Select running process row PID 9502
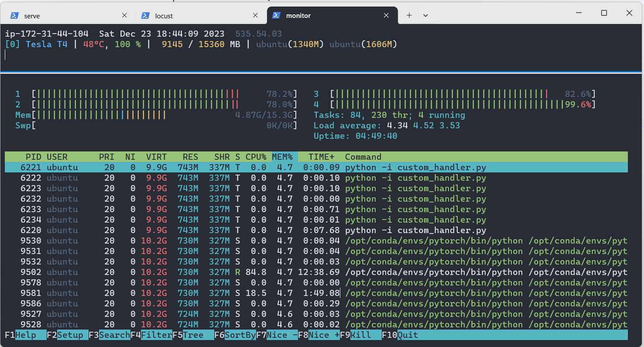Image resolution: width=644 pixels, height=347 pixels. 316,272
